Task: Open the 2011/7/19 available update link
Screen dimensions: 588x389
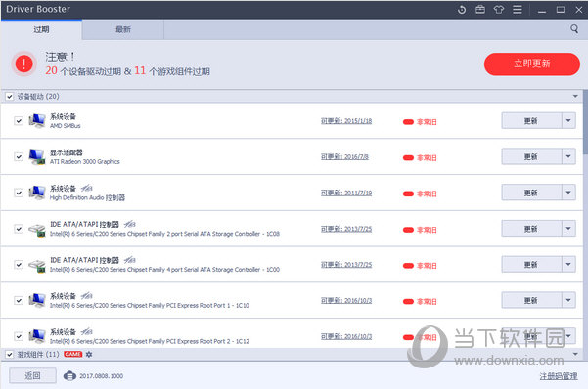Action: [346, 193]
